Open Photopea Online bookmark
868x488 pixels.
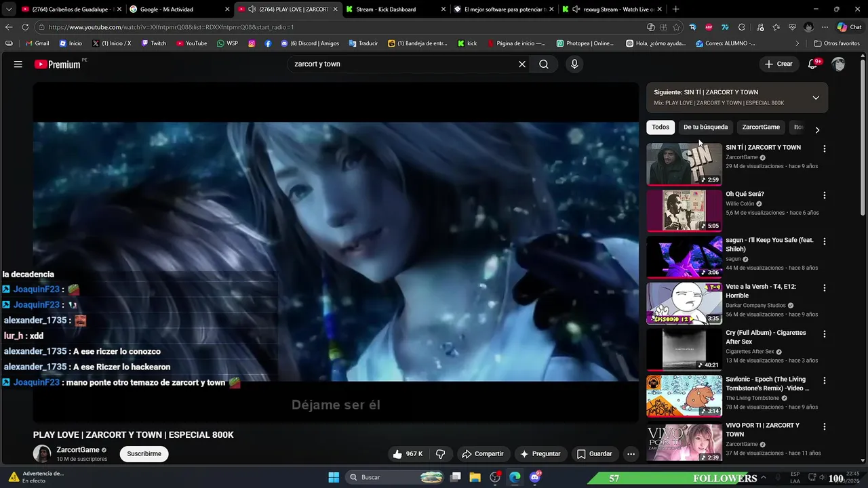pos(585,43)
